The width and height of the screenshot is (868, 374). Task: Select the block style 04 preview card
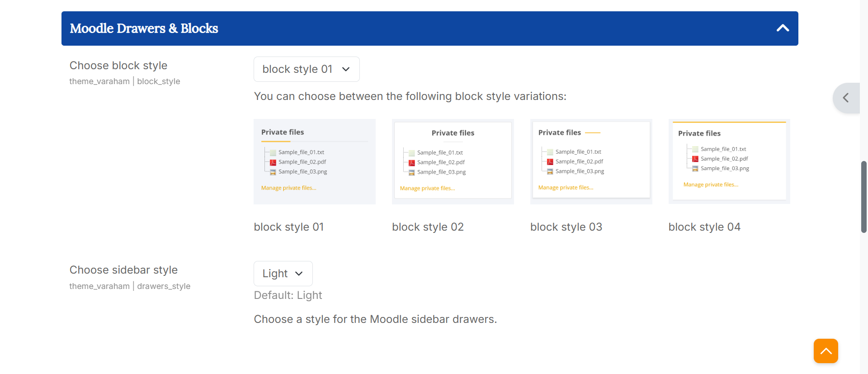pos(729,161)
